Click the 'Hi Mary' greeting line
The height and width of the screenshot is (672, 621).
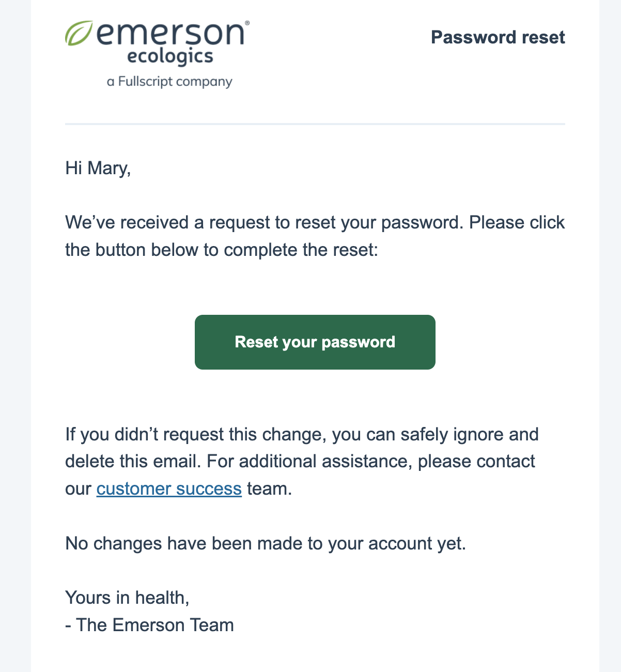coord(98,167)
